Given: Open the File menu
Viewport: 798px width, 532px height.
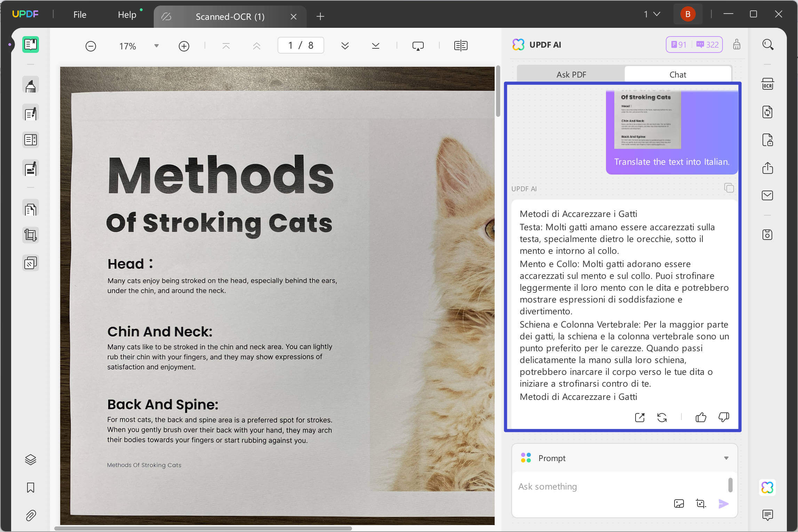Looking at the screenshot, I should [x=80, y=15].
